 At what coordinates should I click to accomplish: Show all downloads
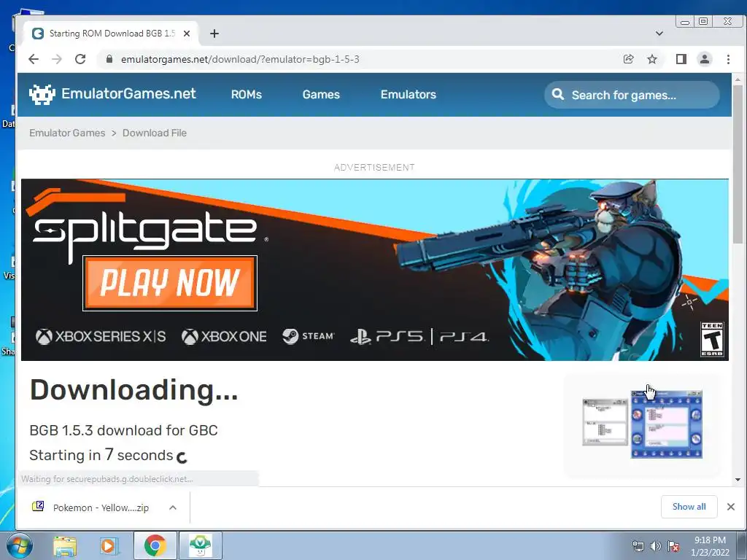pos(689,507)
